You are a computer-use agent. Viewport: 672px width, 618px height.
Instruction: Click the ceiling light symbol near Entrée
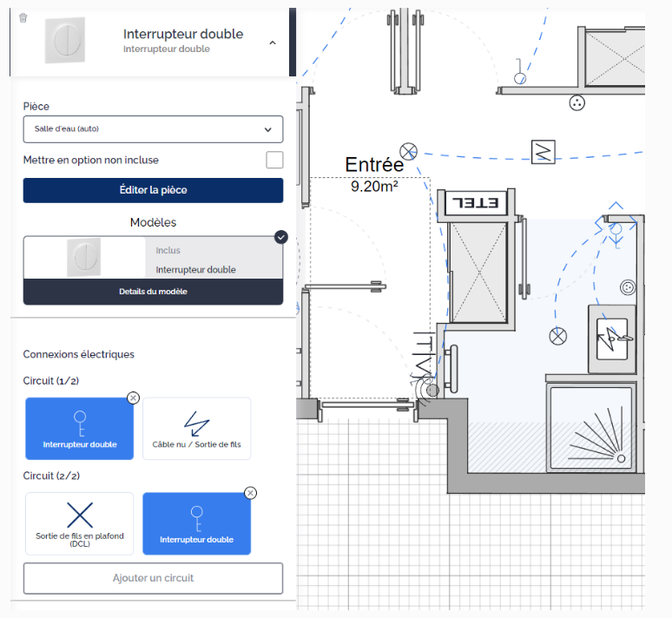[408, 150]
